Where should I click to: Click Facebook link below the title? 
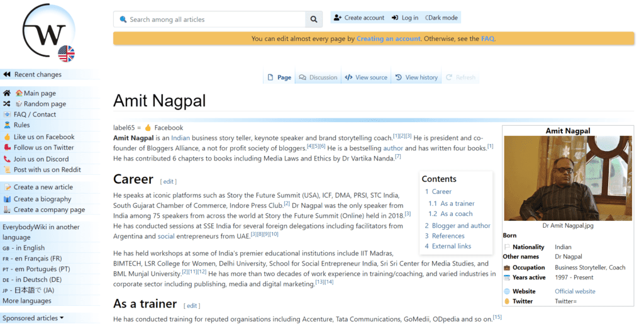(x=169, y=128)
